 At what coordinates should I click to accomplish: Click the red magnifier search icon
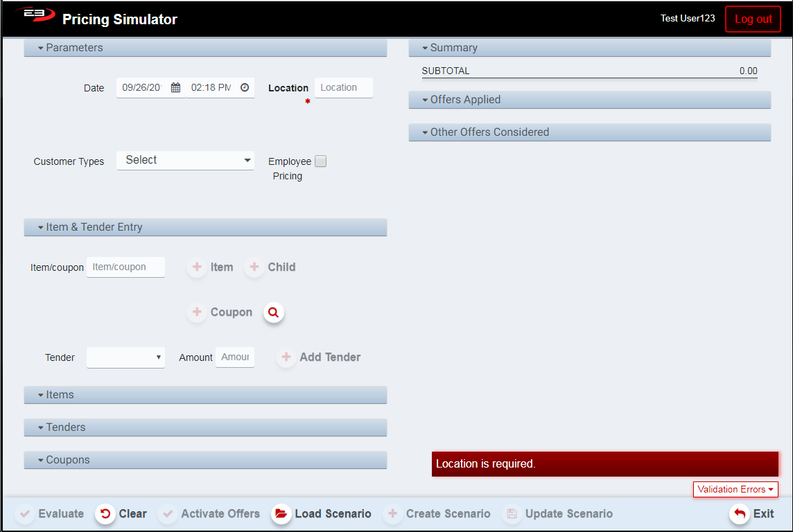pyautogui.click(x=273, y=312)
